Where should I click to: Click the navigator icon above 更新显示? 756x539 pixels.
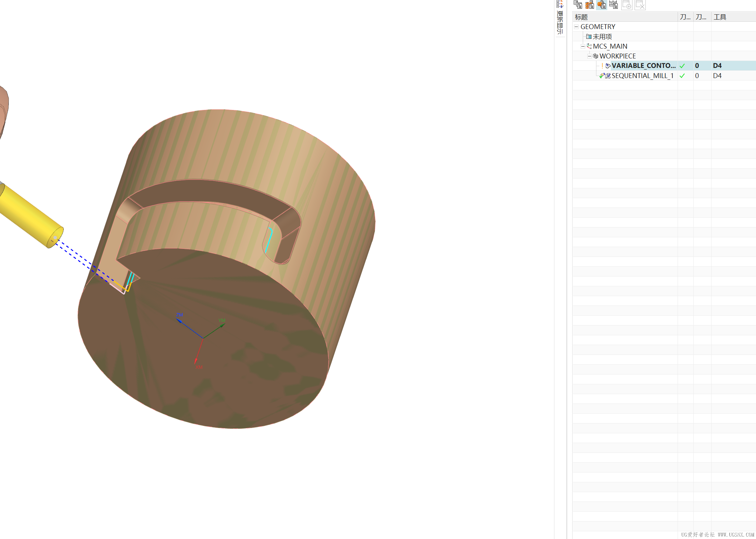pyautogui.click(x=560, y=4)
